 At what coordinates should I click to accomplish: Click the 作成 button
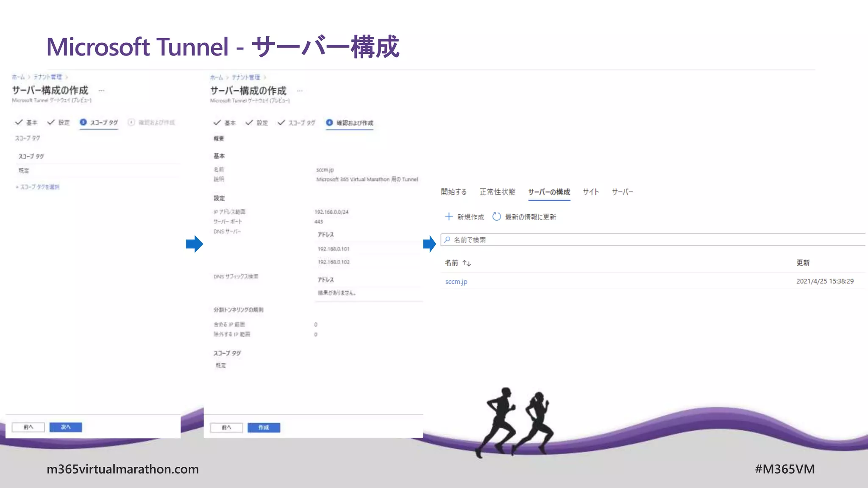point(264,427)
